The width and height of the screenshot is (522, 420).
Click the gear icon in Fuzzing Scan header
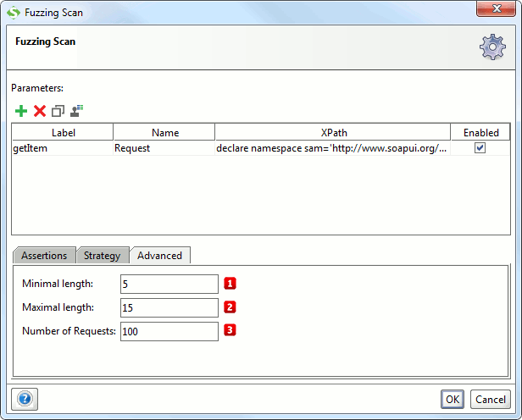[x=492, y=47]
